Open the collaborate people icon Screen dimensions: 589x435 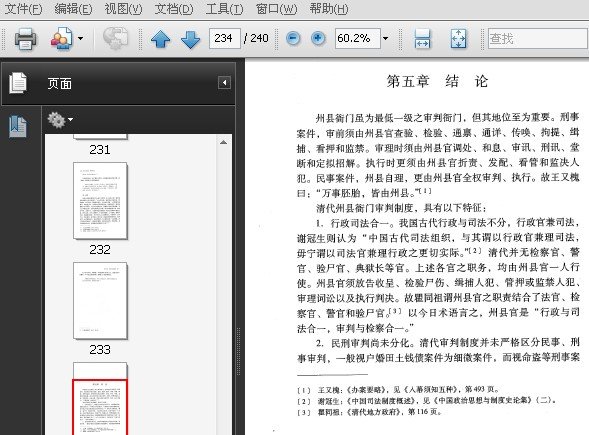click(61, 38)
